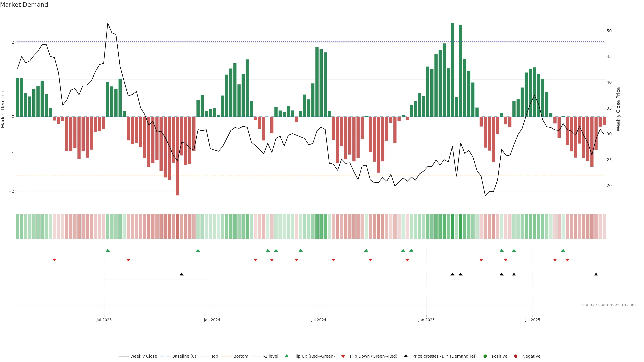Toggle the Flip Up green triangle legend
644x362 pixels.
coord(287,356)
